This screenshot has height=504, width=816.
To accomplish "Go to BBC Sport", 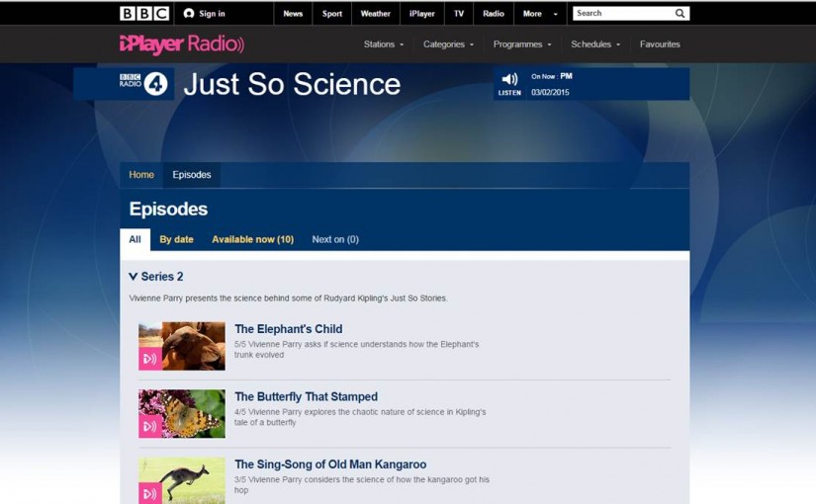I will (x=332, y=14).
